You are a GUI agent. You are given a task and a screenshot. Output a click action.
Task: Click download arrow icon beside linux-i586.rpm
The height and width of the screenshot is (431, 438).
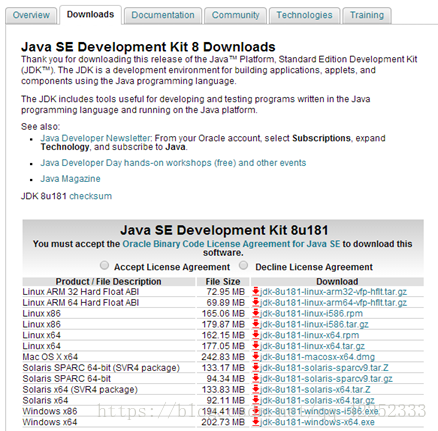pos(256,313)
